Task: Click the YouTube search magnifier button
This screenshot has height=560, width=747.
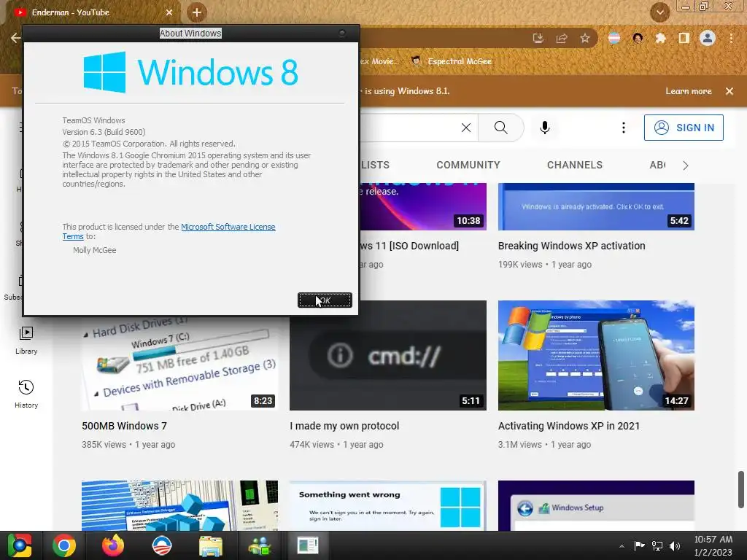Action: (500, 128)
